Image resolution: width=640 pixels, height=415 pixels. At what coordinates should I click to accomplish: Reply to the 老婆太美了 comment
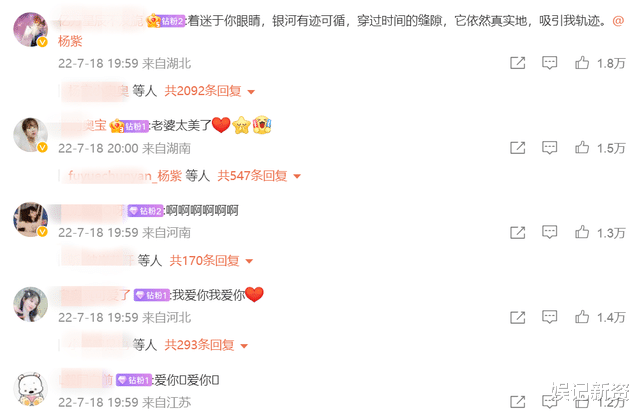click(x=549, y=147)
